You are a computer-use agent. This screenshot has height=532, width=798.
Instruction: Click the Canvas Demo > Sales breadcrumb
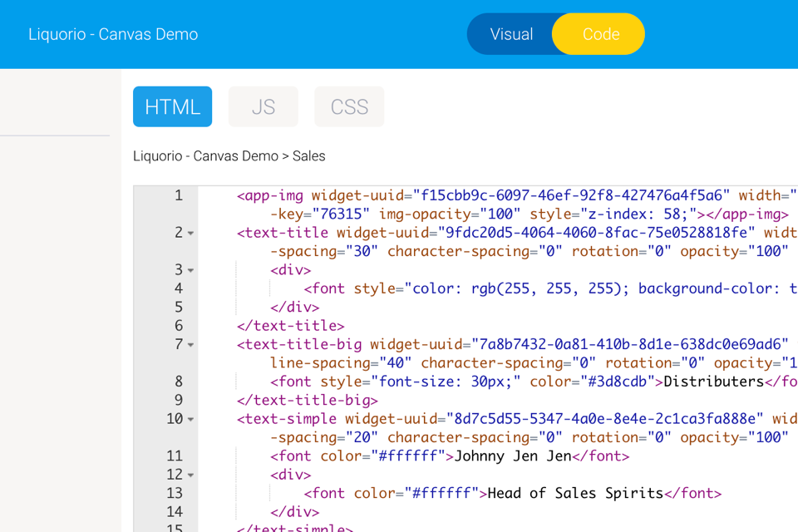coord(229,156)
